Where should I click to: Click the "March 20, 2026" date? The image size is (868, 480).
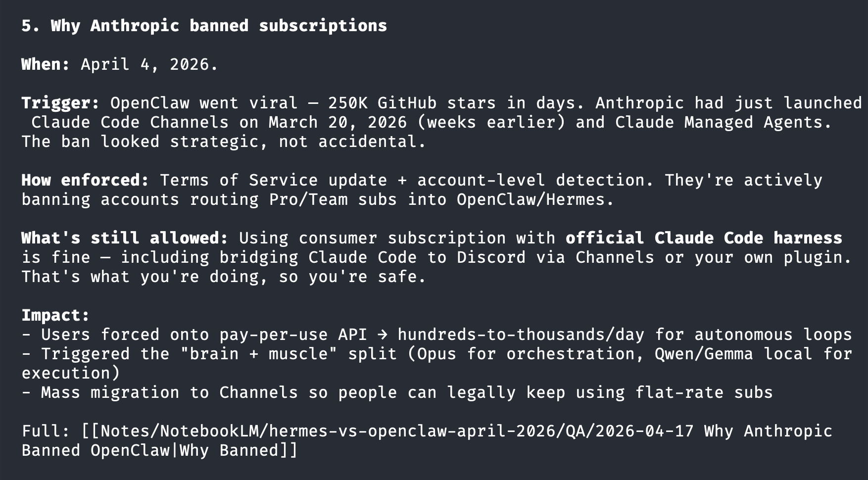[x=338, y=122]
